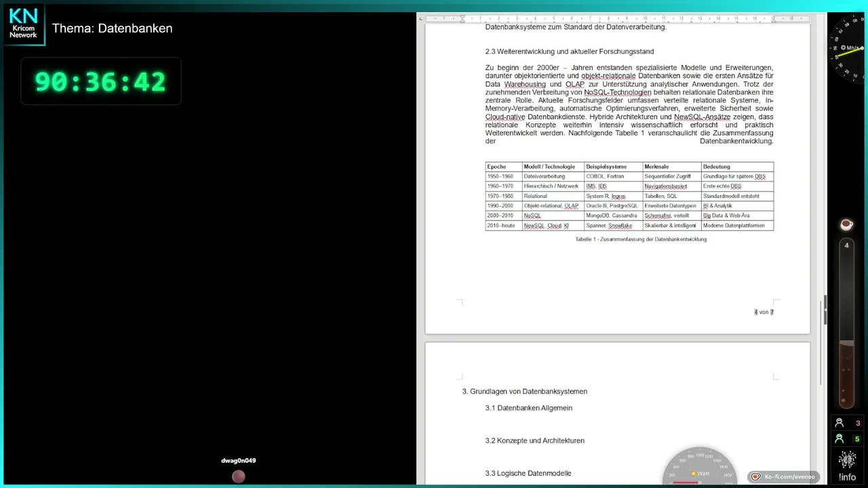Image resolution: width=868 pixels, height=488 pixels.
Task: Click the !info command label
Action: coord(847,477)
